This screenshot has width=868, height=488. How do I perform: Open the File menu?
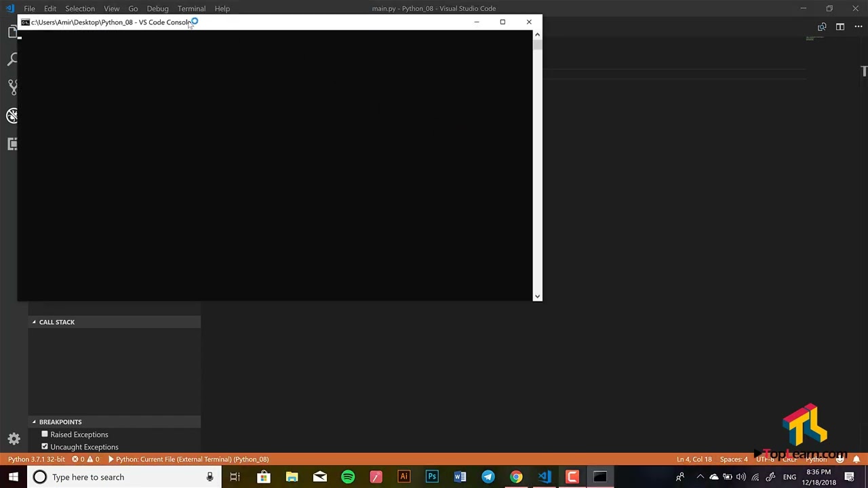pyautogui.click(x=29, y=8)
